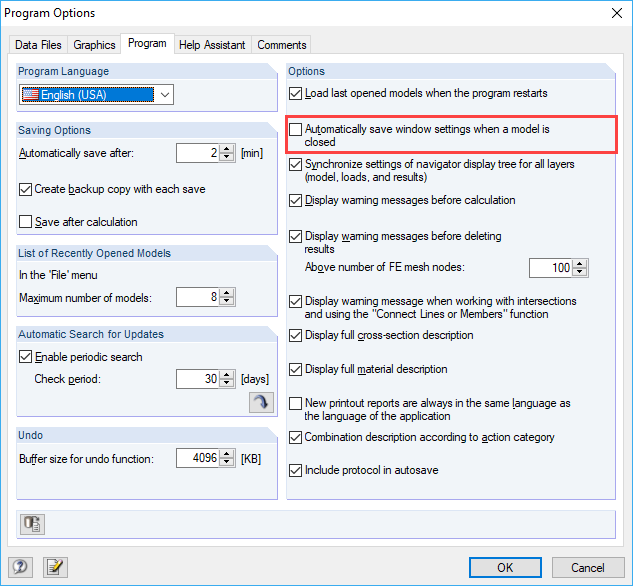Click the Buffer size for undo field
The width and height of the screenshot is (633, 586).
tap(198, 458)
